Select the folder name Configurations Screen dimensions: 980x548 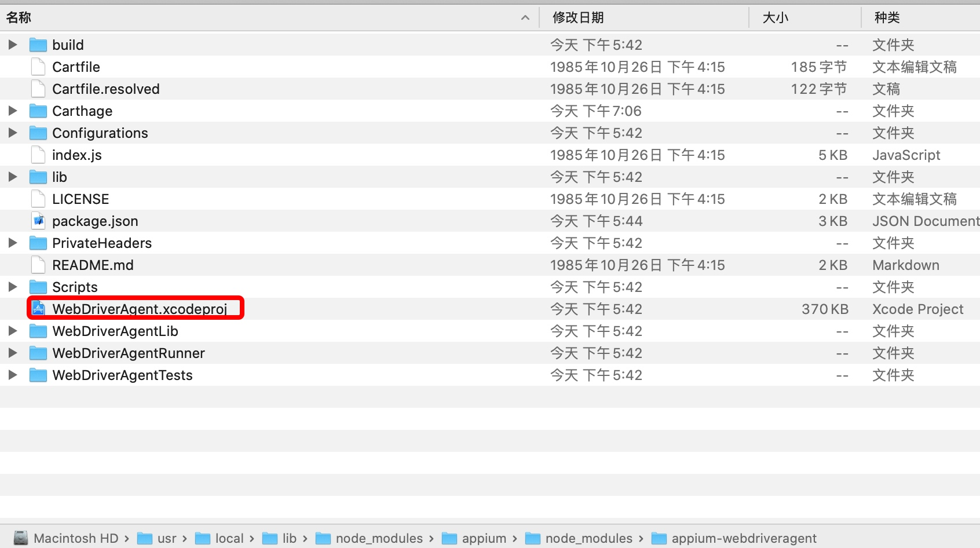coord(100,133)
